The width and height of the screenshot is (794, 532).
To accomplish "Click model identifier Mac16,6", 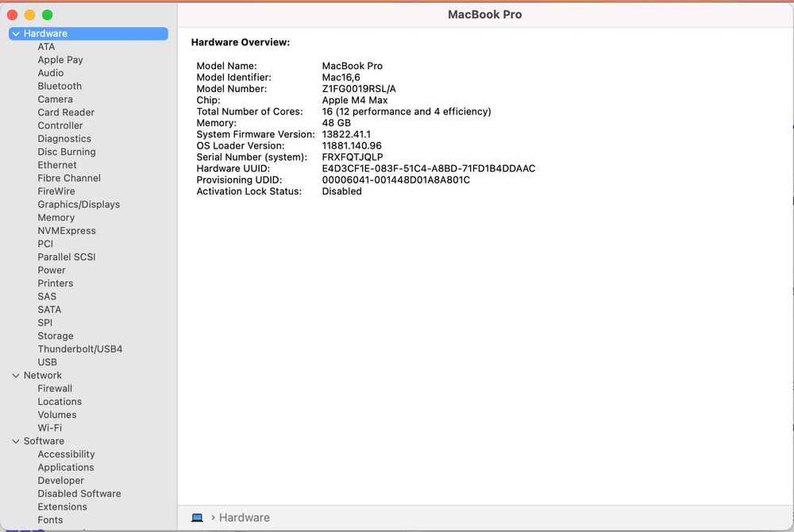I will pos(341,78).
